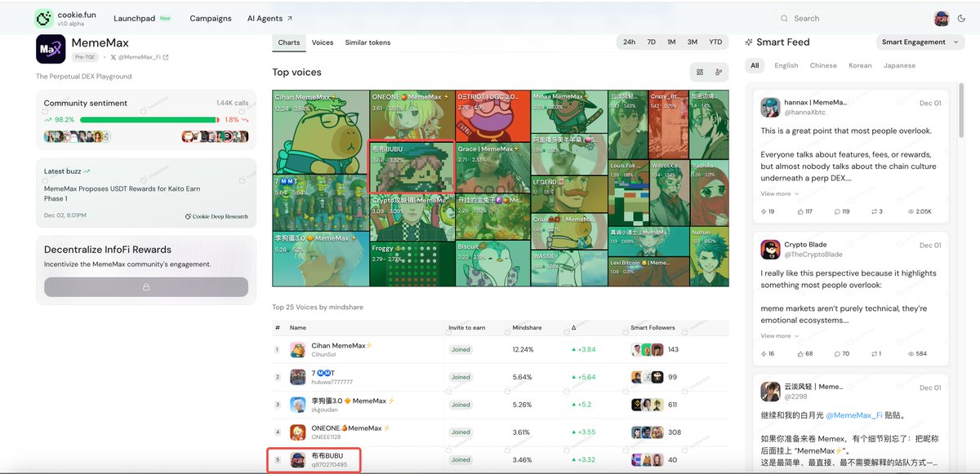Click the bullish avatars group under 98.2%
The height and width of the screenshot is (474, 980).
point(78,136)
